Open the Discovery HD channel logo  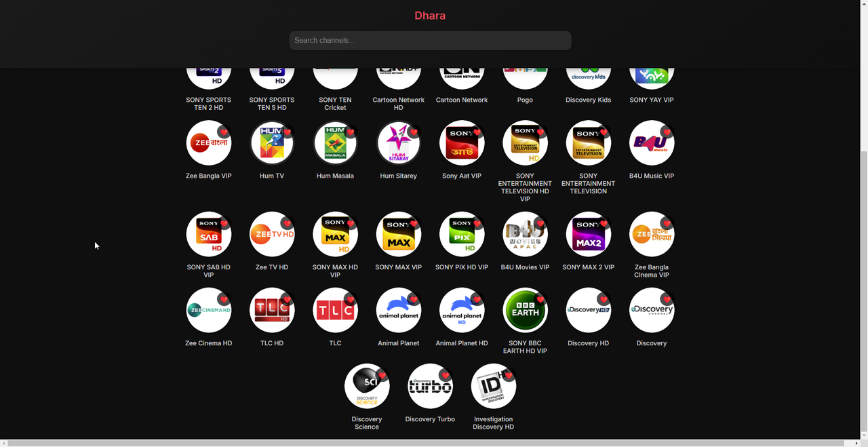[589, 311]
